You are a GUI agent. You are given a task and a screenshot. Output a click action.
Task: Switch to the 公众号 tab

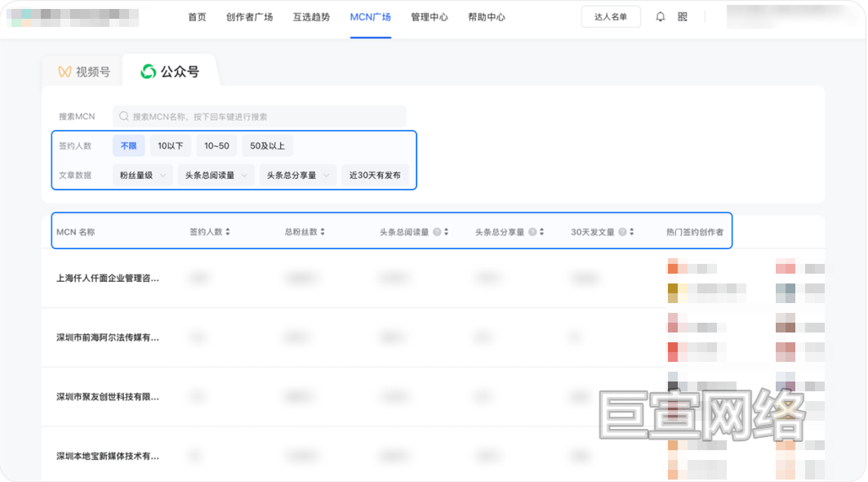coord(170,71)
